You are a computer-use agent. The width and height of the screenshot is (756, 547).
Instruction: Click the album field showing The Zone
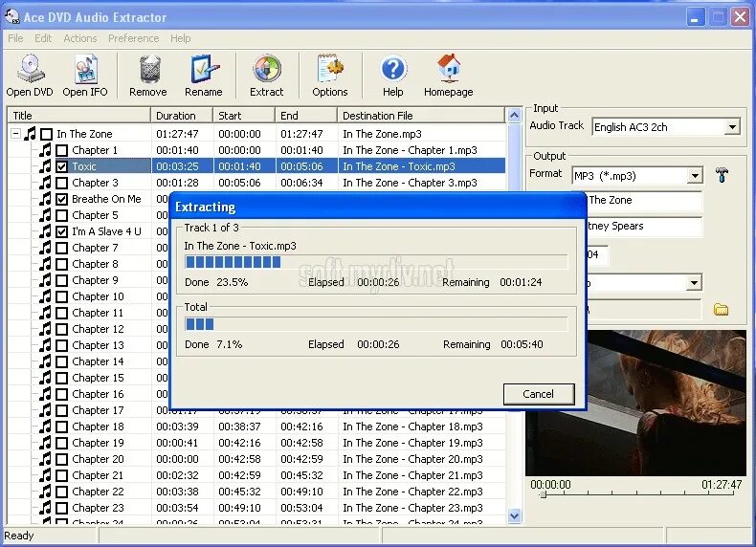click(644, 201)
